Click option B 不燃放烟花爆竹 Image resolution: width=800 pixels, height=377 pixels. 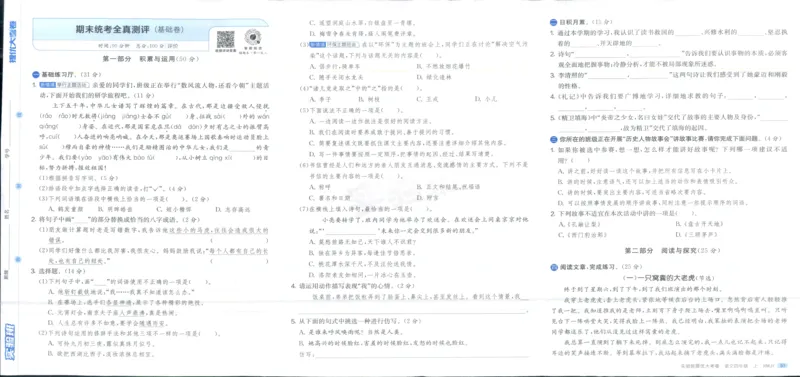pos(443,66)
